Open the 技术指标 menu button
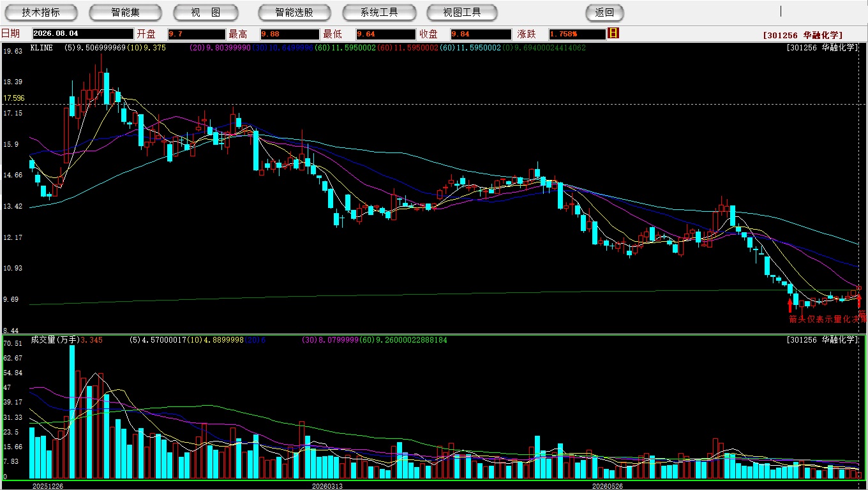The width and height of the screenshot is (868, 490). point(41,12)
